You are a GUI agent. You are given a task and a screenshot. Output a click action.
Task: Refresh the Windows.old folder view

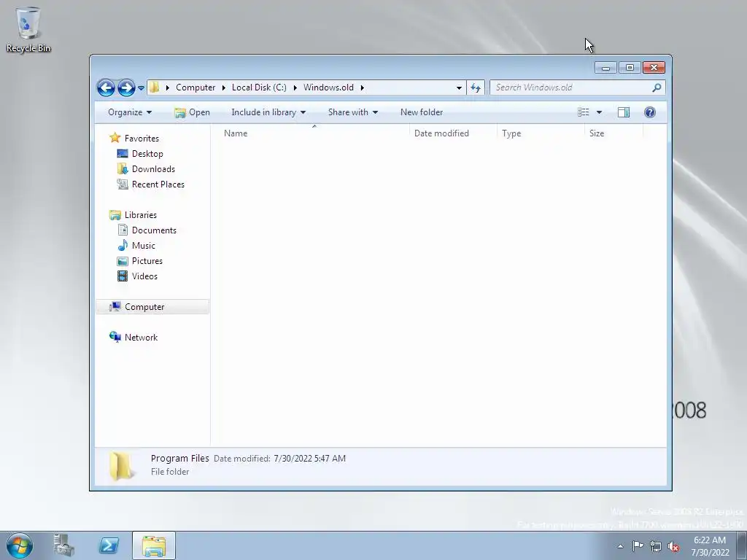pos(476,87)
